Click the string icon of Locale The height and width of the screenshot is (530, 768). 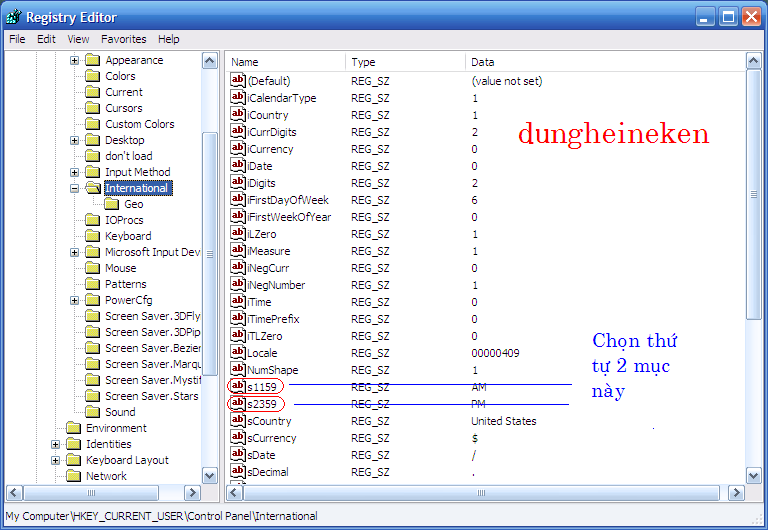[x=238, y=352]
